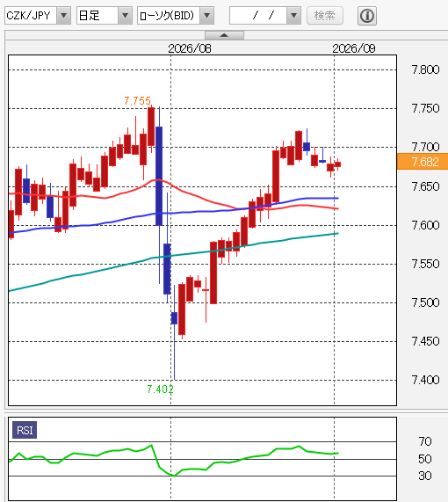Click the 7.550 price axis label
448x502 pixels.
pos(425,264)
